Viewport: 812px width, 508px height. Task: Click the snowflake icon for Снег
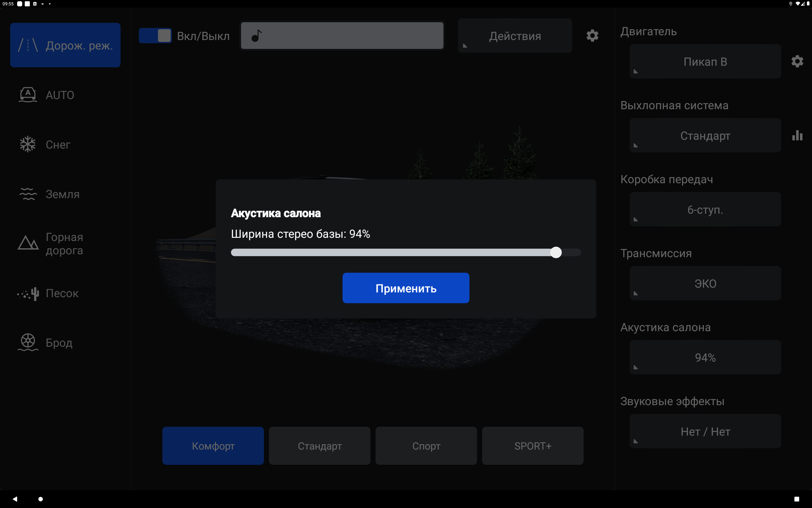coord(28,144)
